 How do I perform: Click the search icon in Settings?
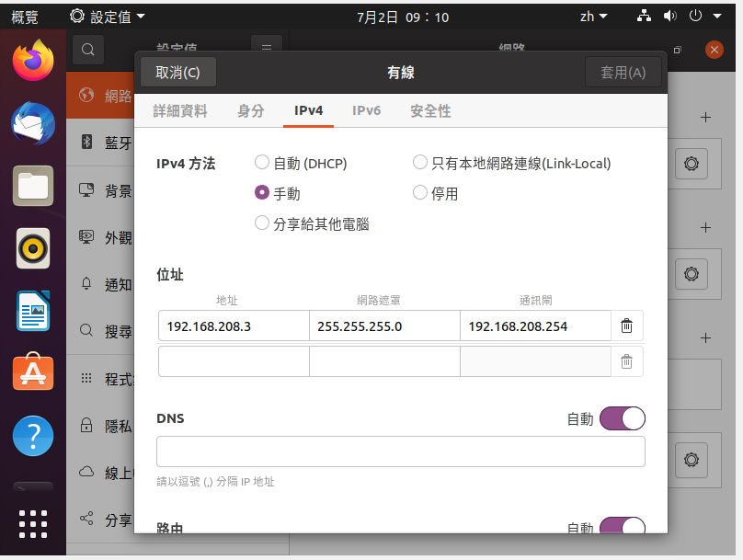point(87,50)
